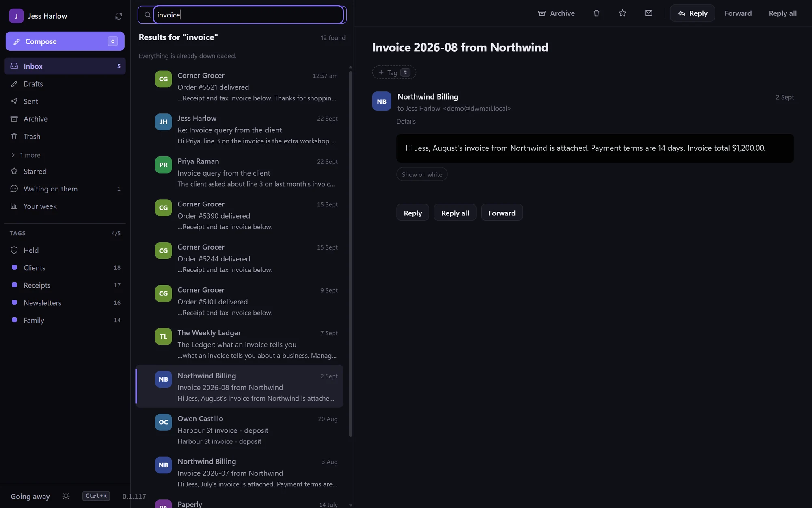The height and width of the screenshot is (508, 812).
Task: Open the Held tag shield item
Action: (65, 250)
